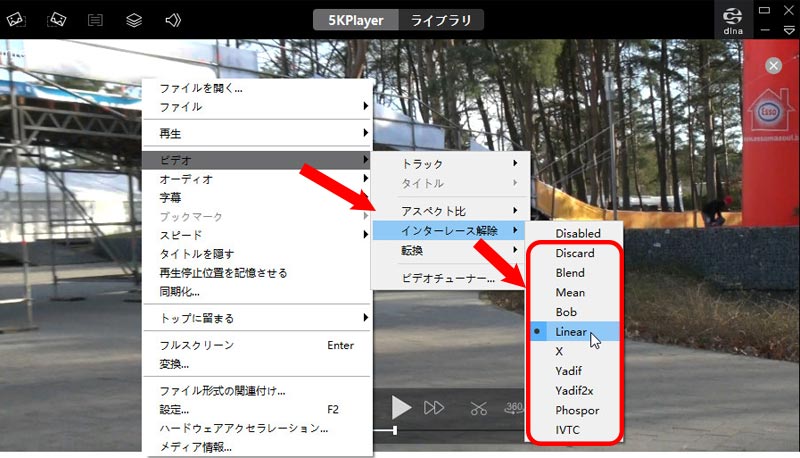
Task: Close the overlay with the round X icon
Action: tap(773, 66)
